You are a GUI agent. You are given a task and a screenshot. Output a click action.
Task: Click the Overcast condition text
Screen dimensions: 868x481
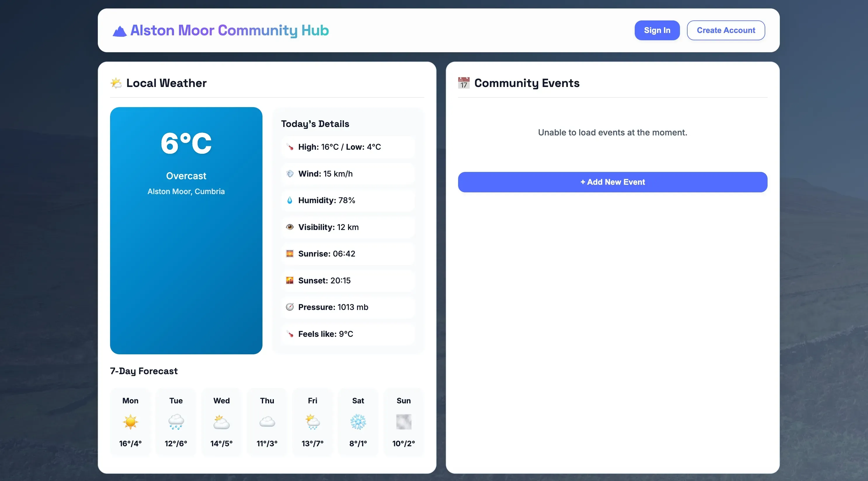(186, 176)
